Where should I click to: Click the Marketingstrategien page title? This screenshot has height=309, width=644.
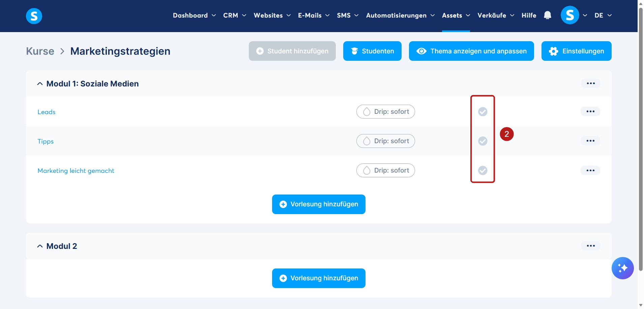120,51
